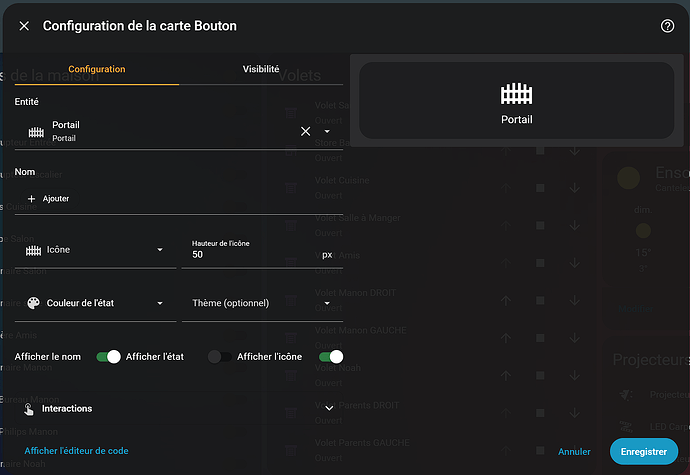The width and height of the screenshot is (690, 475).
Task: Click the Portail card preview icon
Action: (x=516, y=94)
